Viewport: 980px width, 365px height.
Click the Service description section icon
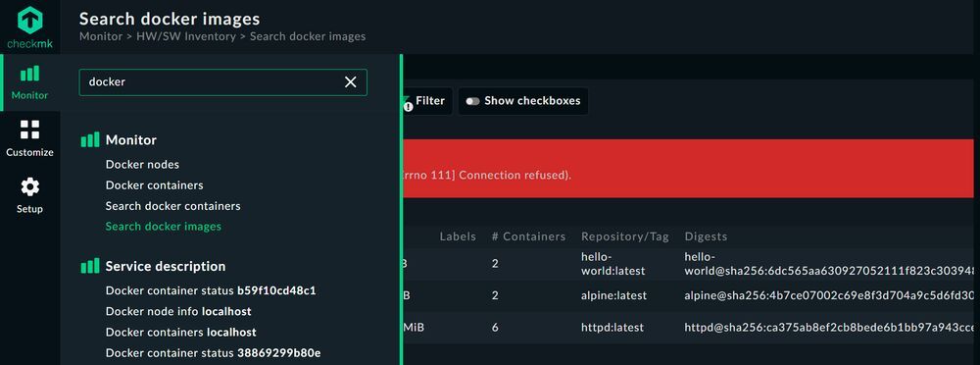90,266
